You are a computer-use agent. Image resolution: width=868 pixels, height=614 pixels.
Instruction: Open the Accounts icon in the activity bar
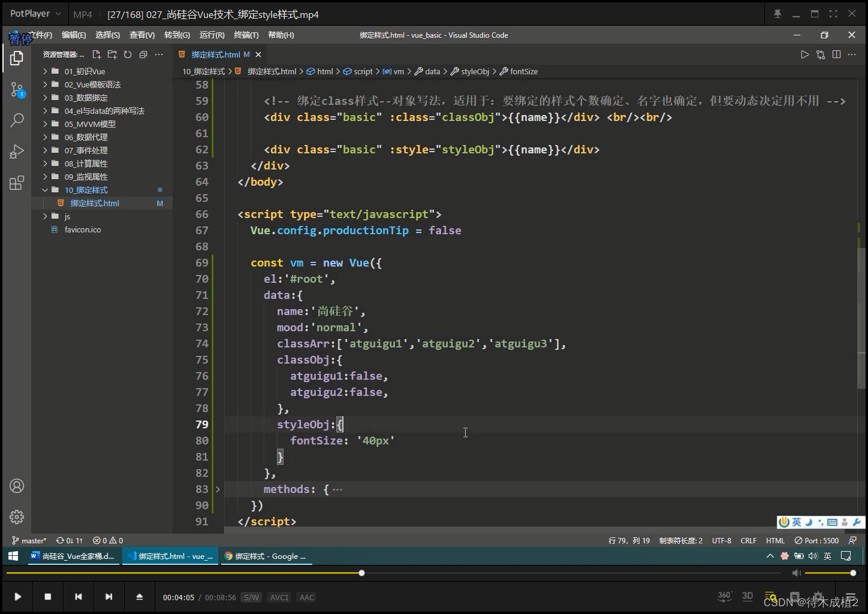click(x=17, y=486)
